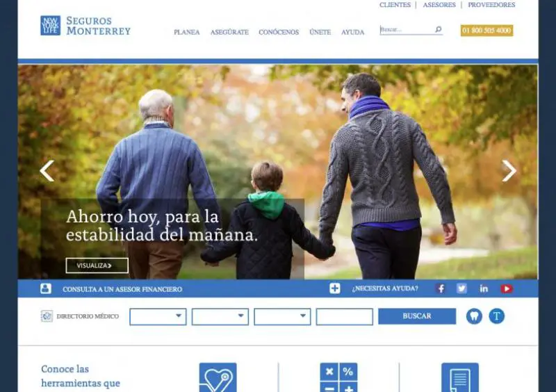Click the magnifier search icon in header

(x=439, y=29)
